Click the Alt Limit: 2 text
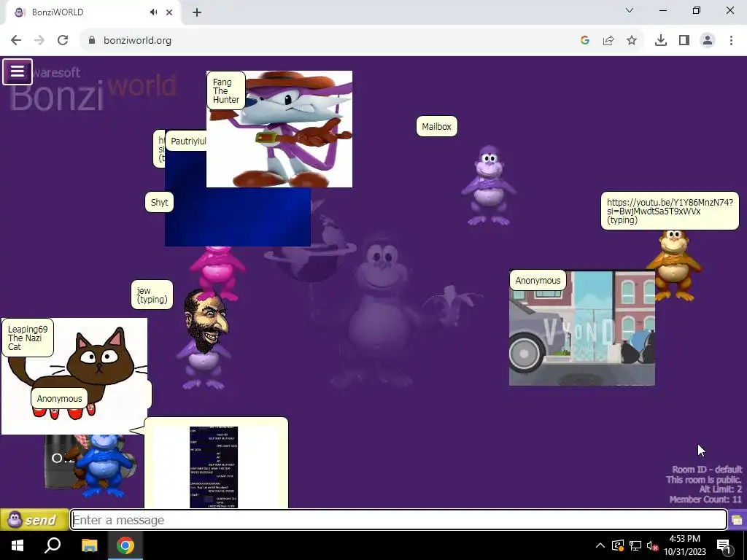This screenshot has height=560, width=747. (x=720, y=489)
